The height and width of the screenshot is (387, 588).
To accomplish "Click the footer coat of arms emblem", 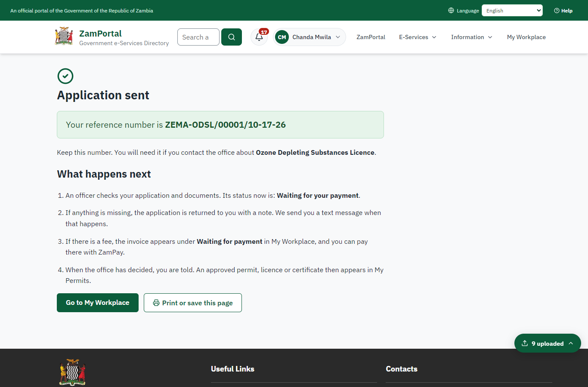I will [72, 372].
